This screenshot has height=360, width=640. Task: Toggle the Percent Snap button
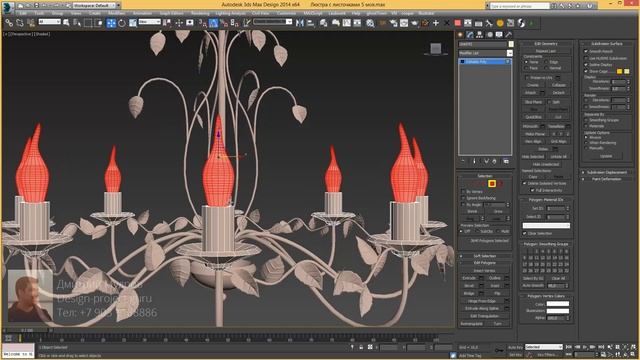pos(224,23)
